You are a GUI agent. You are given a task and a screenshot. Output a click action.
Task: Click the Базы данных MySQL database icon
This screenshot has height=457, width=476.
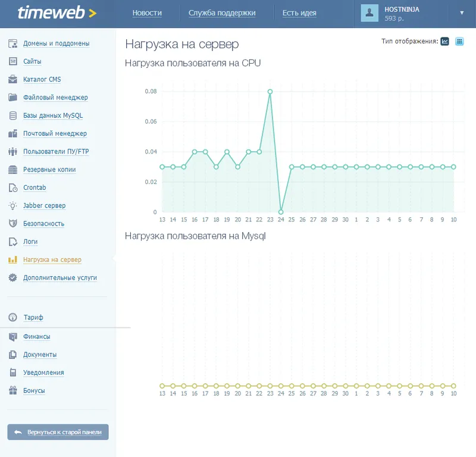[12, 115]
